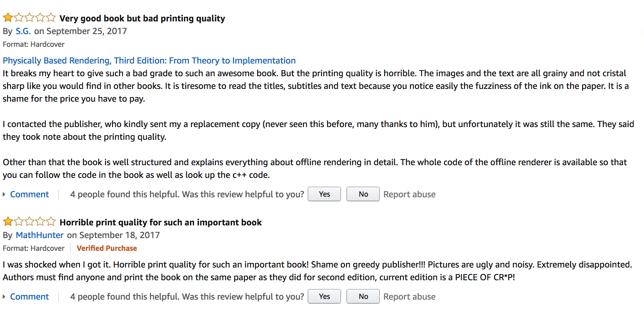Report abuse on MathHunter's review
Viewport: 644px width, 309px height.
pyautogui.click(x=409, y=297)
